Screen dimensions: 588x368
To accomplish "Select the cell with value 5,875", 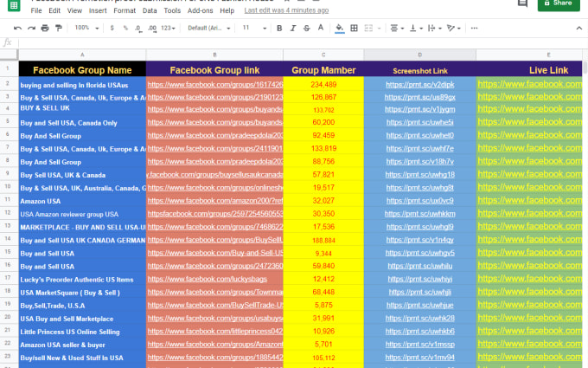I will point(323,306).
